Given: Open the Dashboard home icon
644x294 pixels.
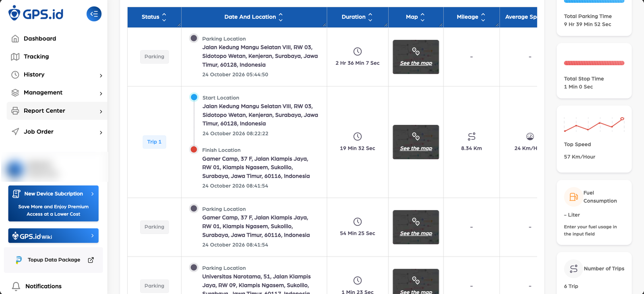Looking at the screenshot, I should pos(15,39).
